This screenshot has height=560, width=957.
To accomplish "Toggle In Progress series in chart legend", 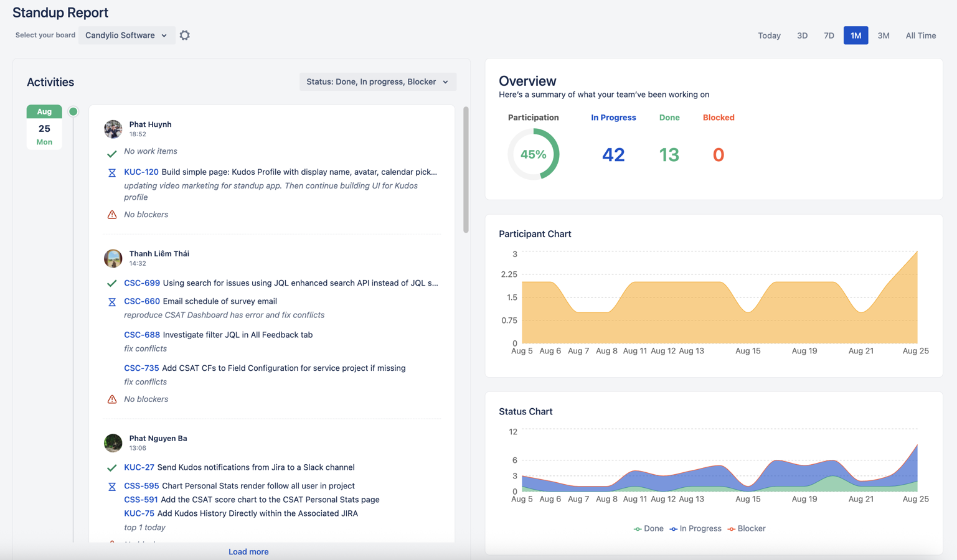I will (x=695, y=528).
